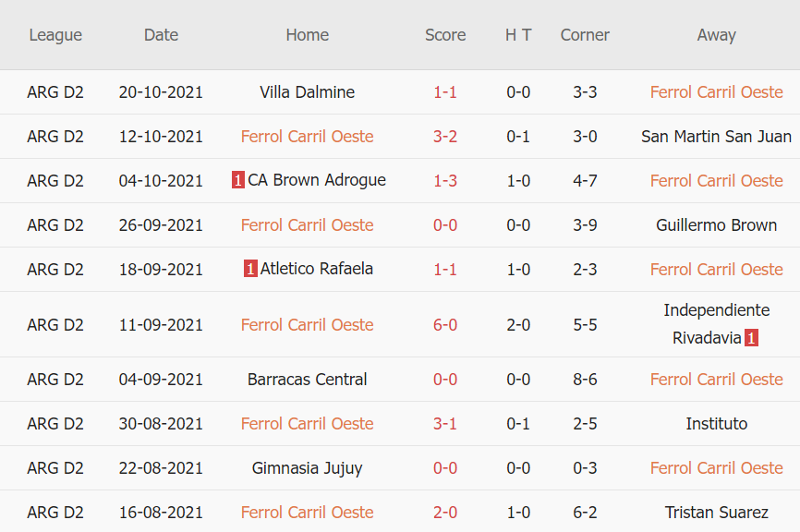The height and width of the screenshot is (532, 800).
Task: Open San Martin San Juan team link
Action: (716, 137)
